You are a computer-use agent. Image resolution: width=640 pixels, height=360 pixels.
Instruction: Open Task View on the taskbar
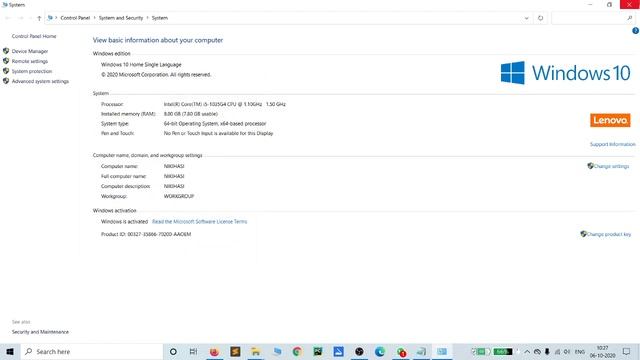point(193,351)
